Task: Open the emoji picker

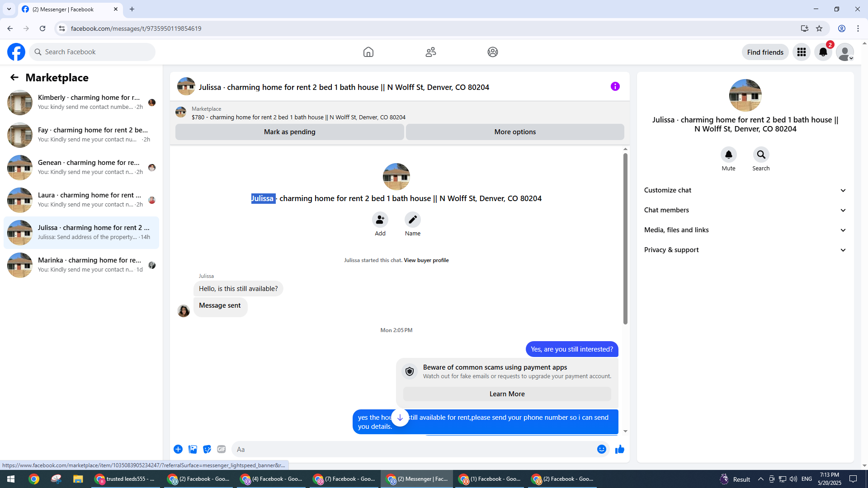Action: (601, 449)
